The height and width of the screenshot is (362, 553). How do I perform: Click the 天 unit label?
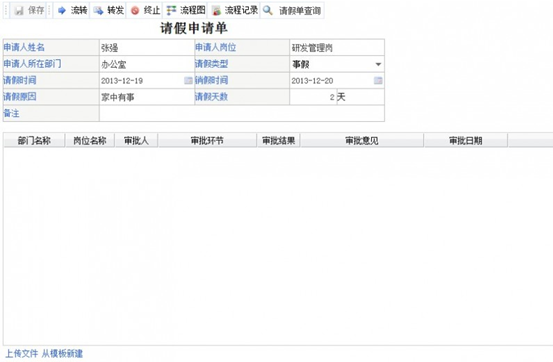[341, 97]
